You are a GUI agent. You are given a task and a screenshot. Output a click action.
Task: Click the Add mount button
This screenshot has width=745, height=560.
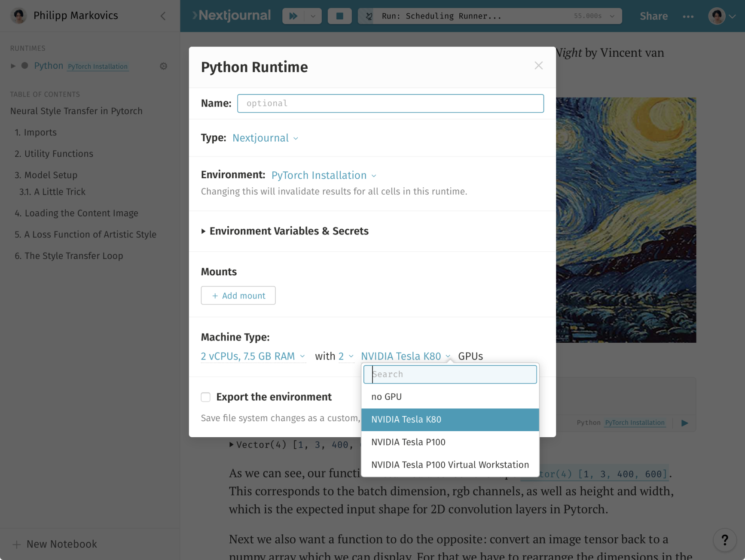(238, 295)
